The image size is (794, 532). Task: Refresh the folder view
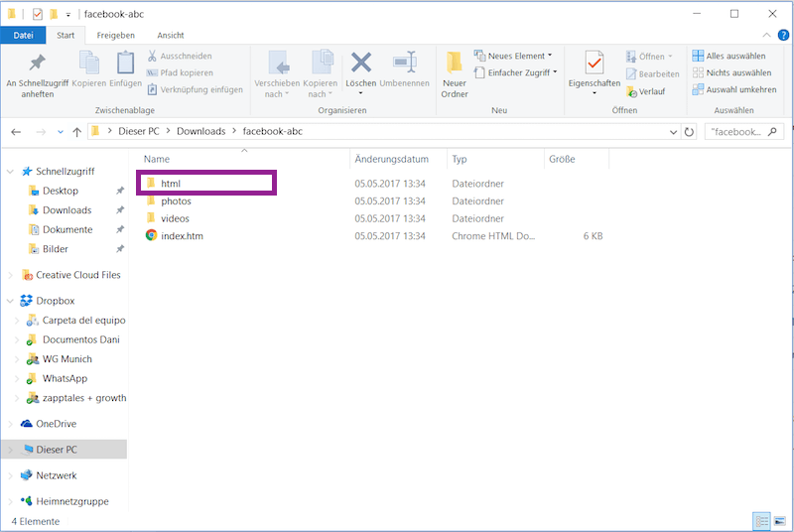coord(689,132)
